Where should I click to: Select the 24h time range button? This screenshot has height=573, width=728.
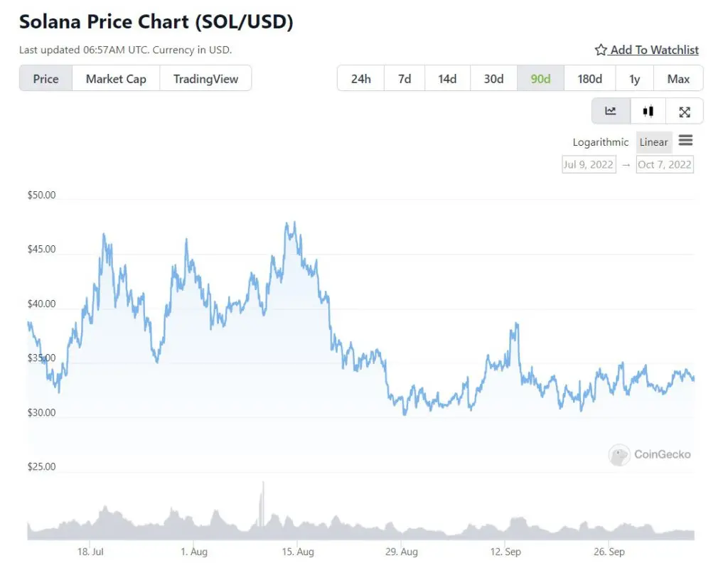(360, 79)
